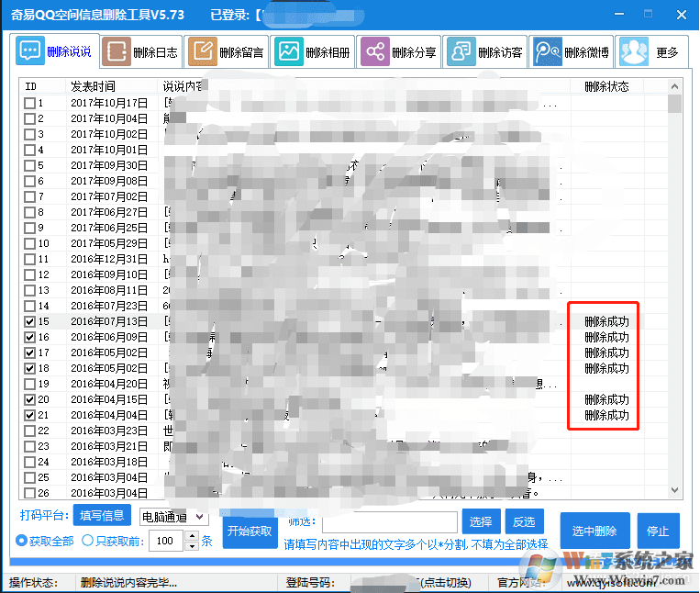Click the 删除成功 status of row 15
The height and width of the screenshot is (593, 700).
pyautogui.click(x=606, y=321)
